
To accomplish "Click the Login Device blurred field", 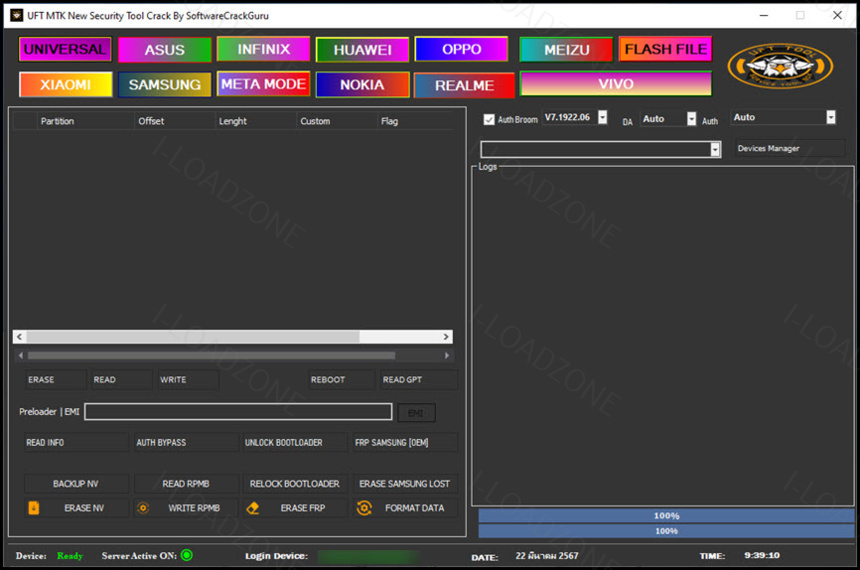I will click(369, 556).
